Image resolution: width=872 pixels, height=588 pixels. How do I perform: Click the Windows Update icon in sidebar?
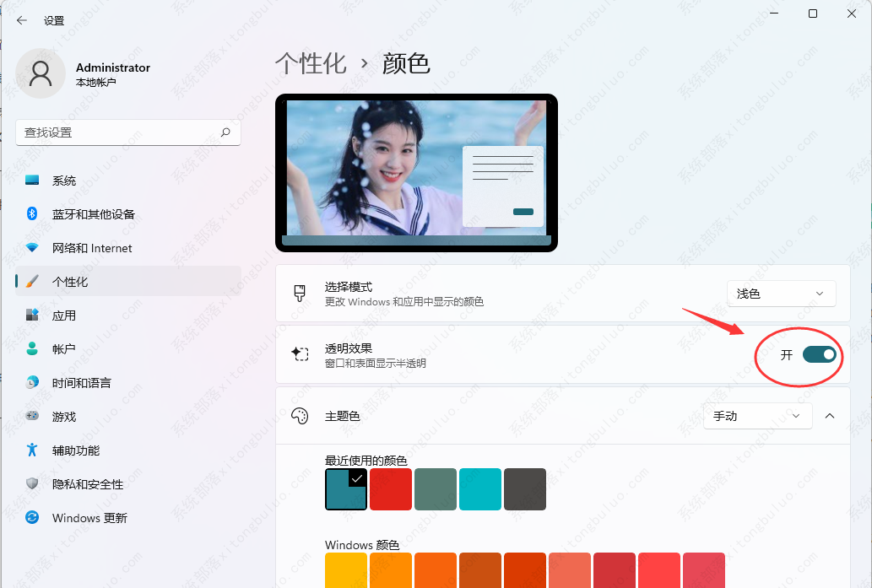tap(33, 518)
